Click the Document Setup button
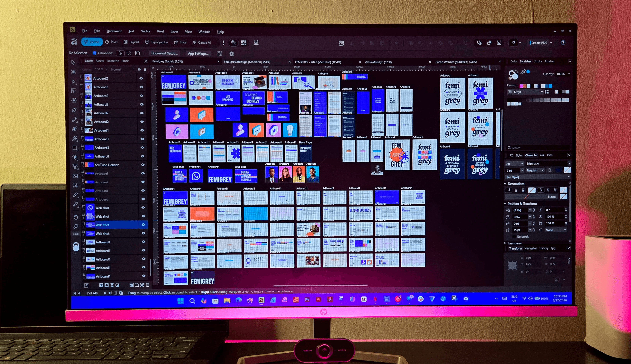This screenshot has width=631, height=364. pyautogui.click(x=164, y=53)
